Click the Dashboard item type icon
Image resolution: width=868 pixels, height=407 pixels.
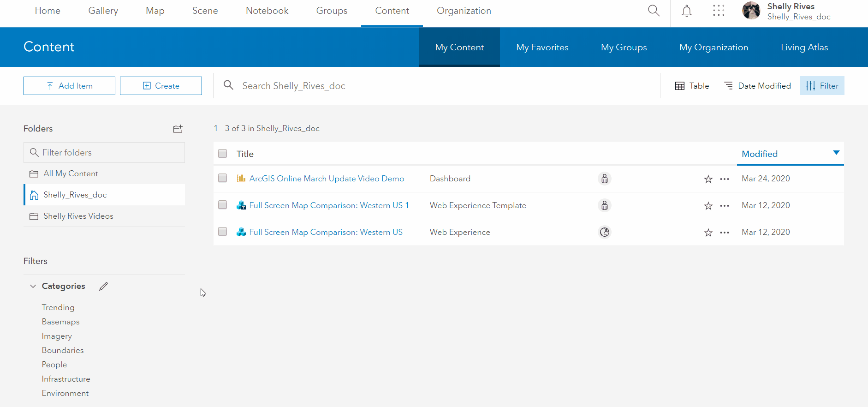241,179
